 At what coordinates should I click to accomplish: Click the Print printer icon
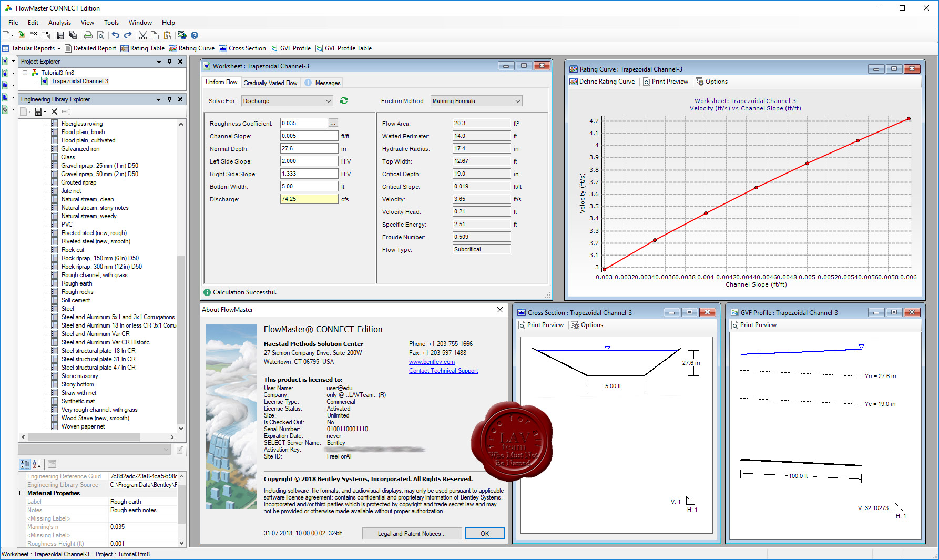(88, 35)
